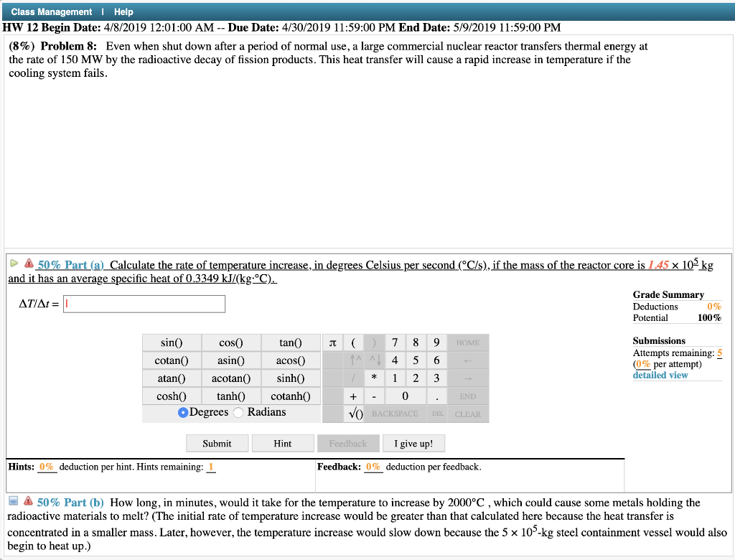Click the CLEAR key on the keypad

tap(467, 414)
